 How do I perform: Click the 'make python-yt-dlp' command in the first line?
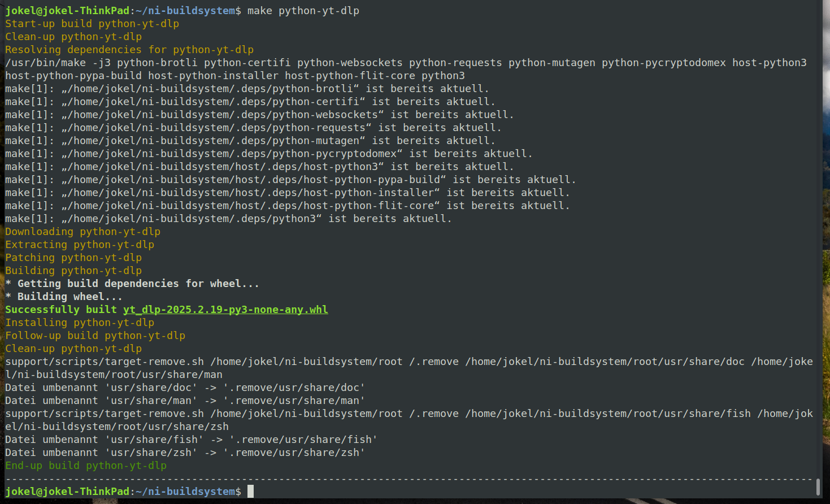(x=303, y=11)
